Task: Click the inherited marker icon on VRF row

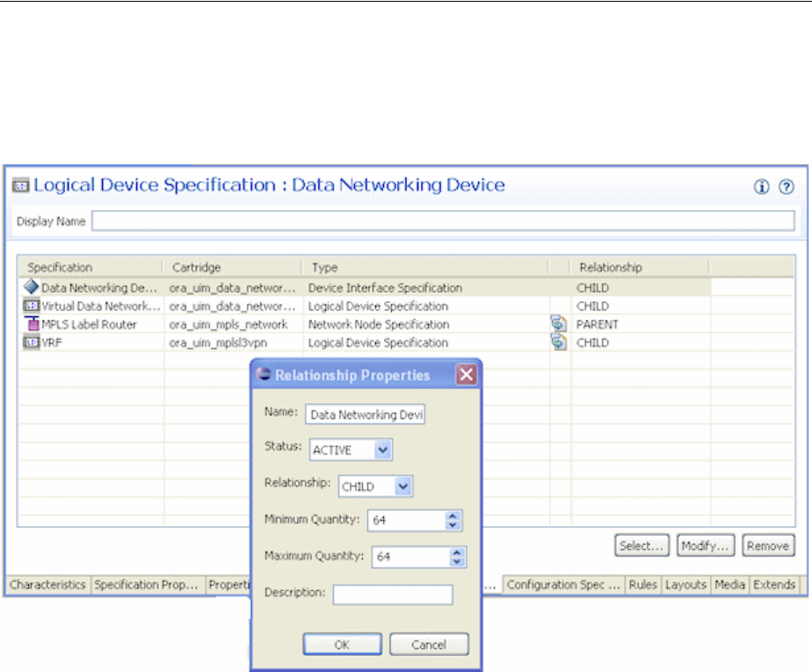Action: pyautogui.click(x=558, y=343)
